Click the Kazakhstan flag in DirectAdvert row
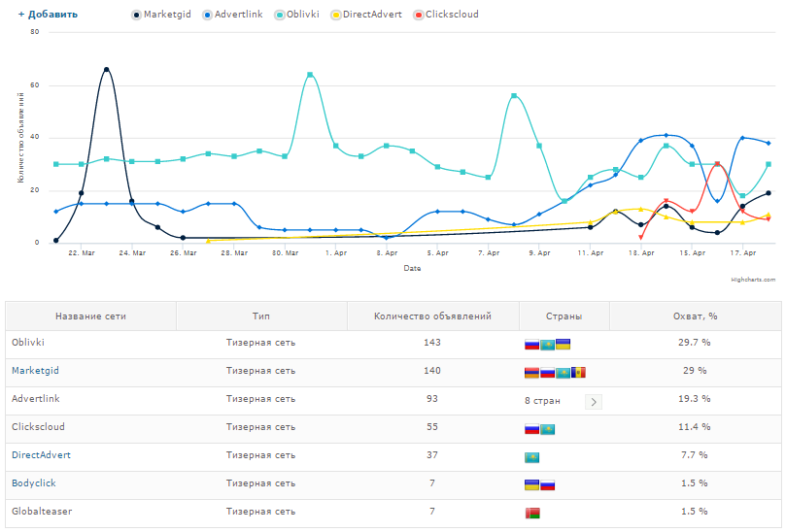Image resolution: width=786 pixels, height=532 pixels. point(531,457)
